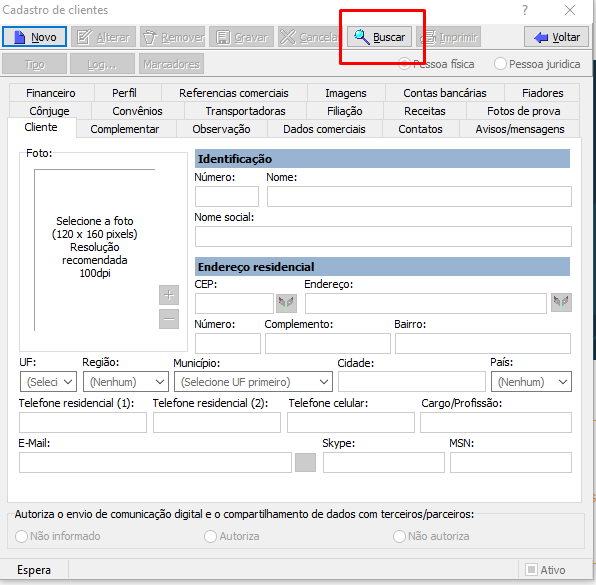Go back using the Voltar arrow button
The height and width of the screenshot is (585, 596).
point(556,37)
